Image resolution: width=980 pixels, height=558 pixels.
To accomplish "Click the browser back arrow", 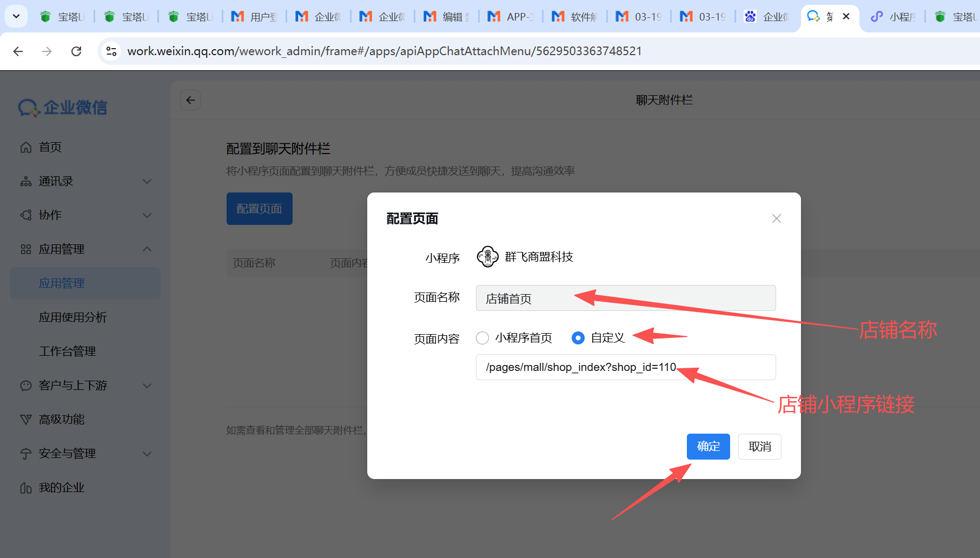I will pyautogui.click(x=18, y=51).
